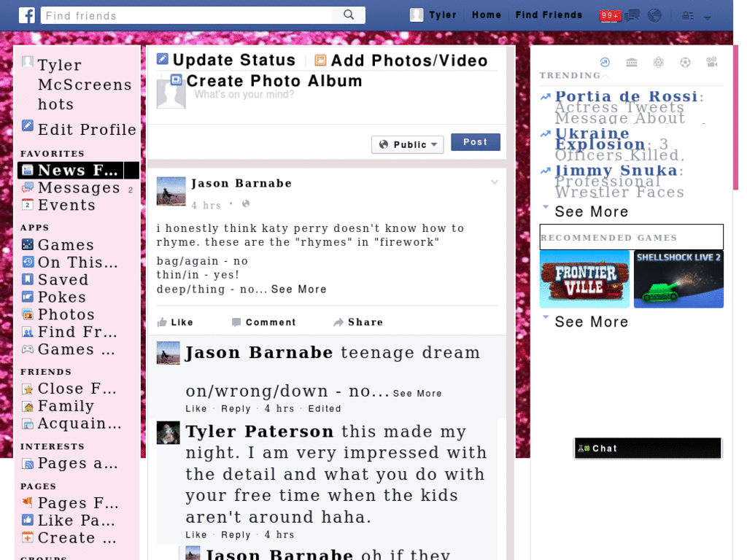Open the messages chat bubble icon
The width and height of the screenshot is (747, 560).
632,16
